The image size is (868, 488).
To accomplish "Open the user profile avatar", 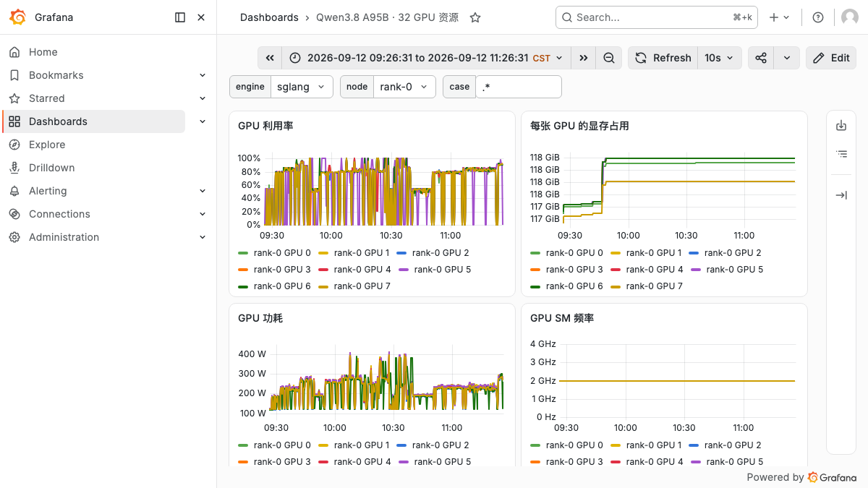I will tap(850, 17).
